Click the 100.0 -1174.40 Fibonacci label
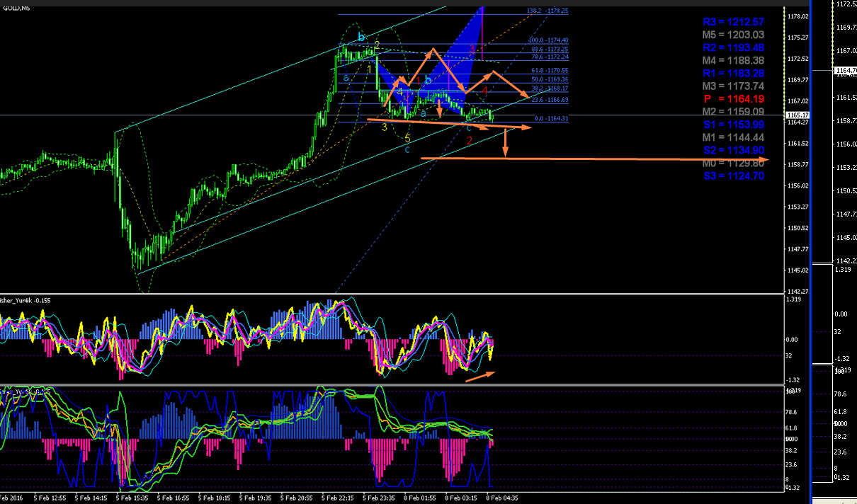 548,40
